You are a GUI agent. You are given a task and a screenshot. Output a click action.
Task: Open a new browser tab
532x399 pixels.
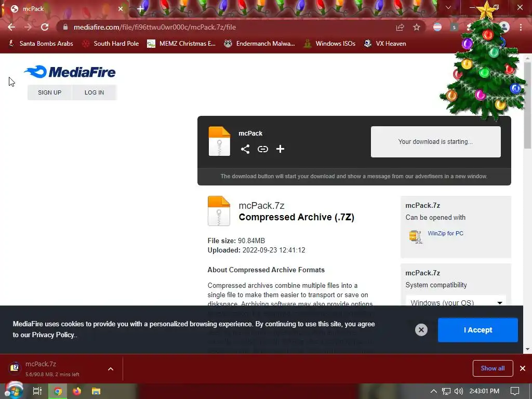(x=140, y=9)
